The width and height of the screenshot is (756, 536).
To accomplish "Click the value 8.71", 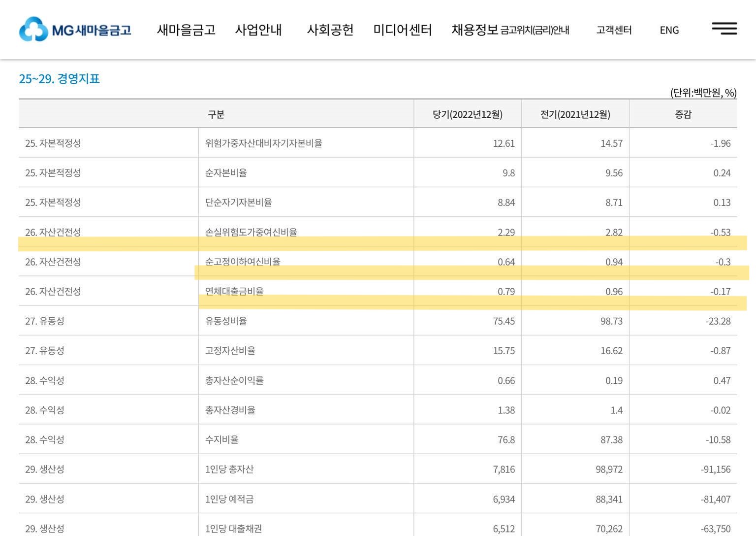I will [614, 202].
